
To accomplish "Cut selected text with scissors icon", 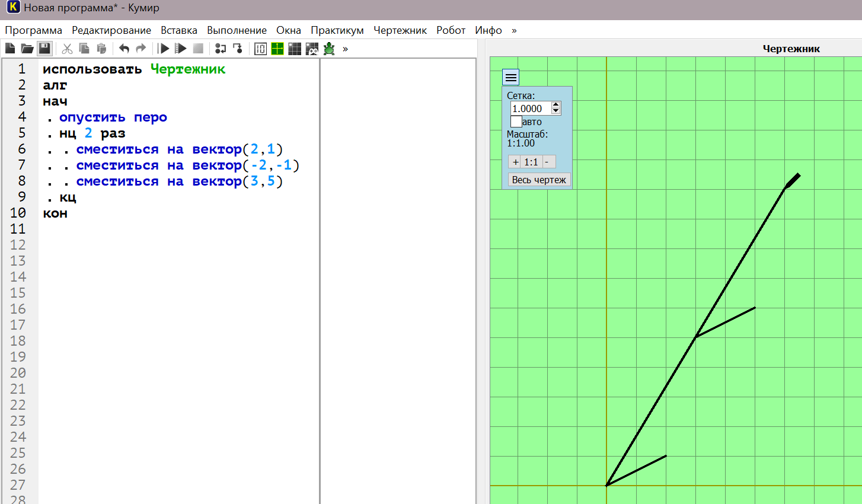I will pos(68,49).
